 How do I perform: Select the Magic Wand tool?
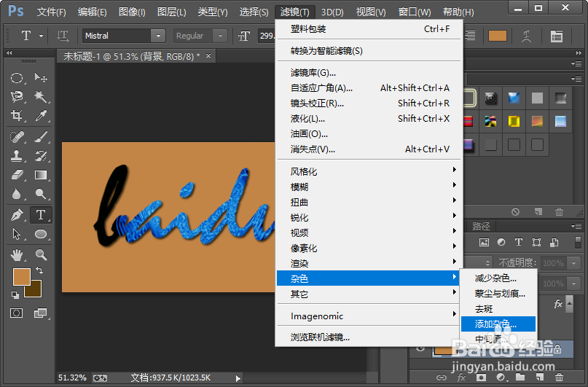click(x=41, y=96)
